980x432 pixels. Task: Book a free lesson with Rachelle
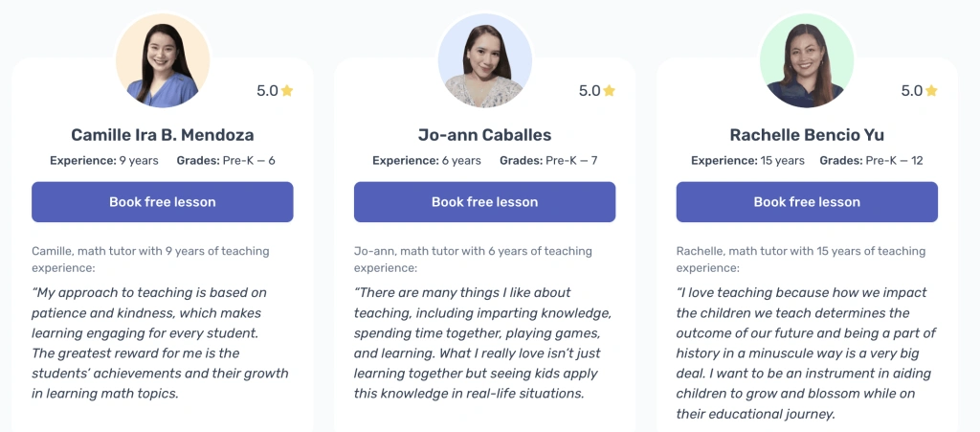click(x=807, y=202)
